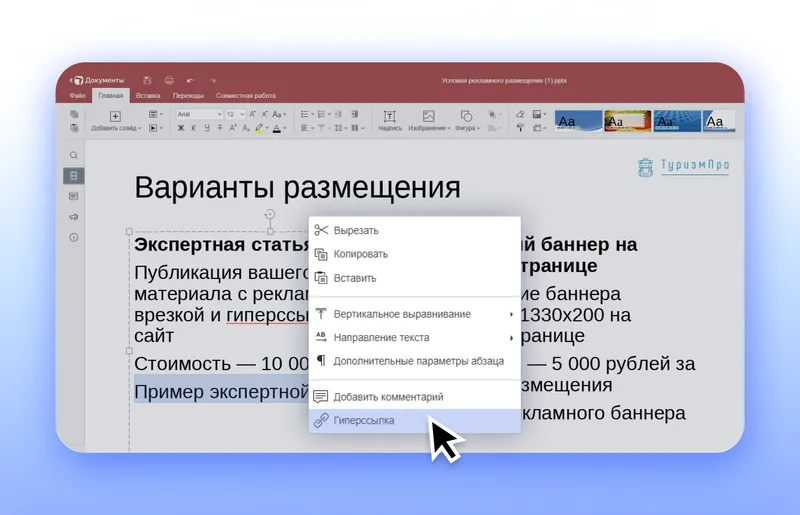The height and width of the screenshot is (515, 800).
Task: Click the vertical align icon in ribbon
Action: click(321, 128)
